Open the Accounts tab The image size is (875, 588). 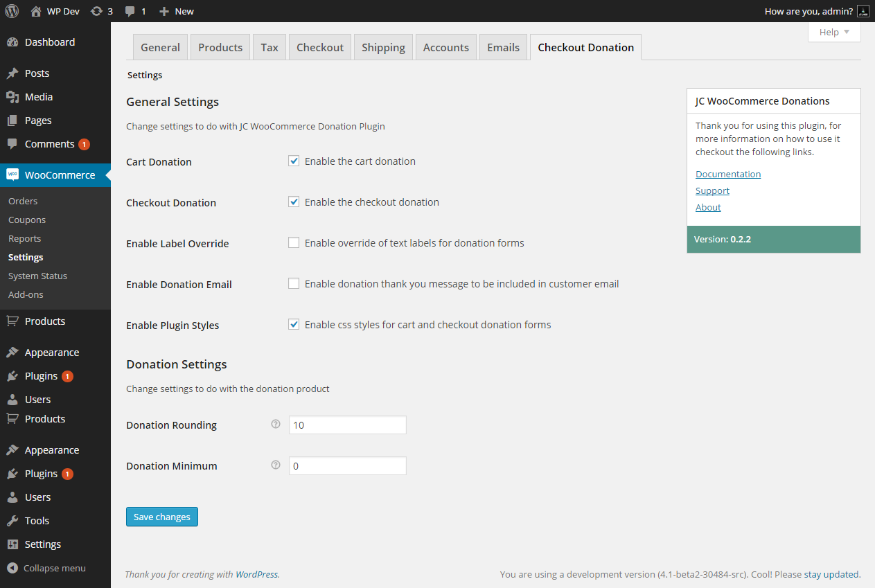(x=446, y=47)
